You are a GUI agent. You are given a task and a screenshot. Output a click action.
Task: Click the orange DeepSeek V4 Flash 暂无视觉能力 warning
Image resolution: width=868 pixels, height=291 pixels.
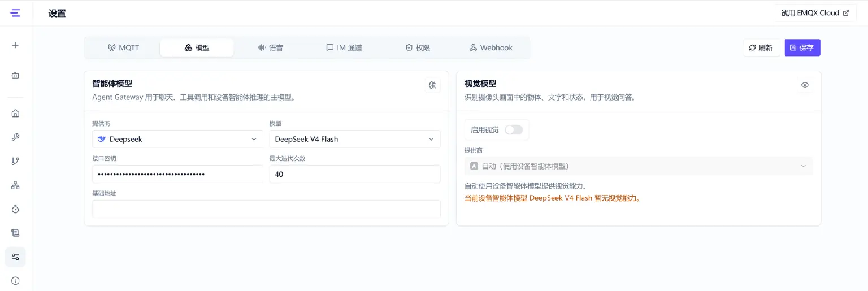(x=553, y=198)
